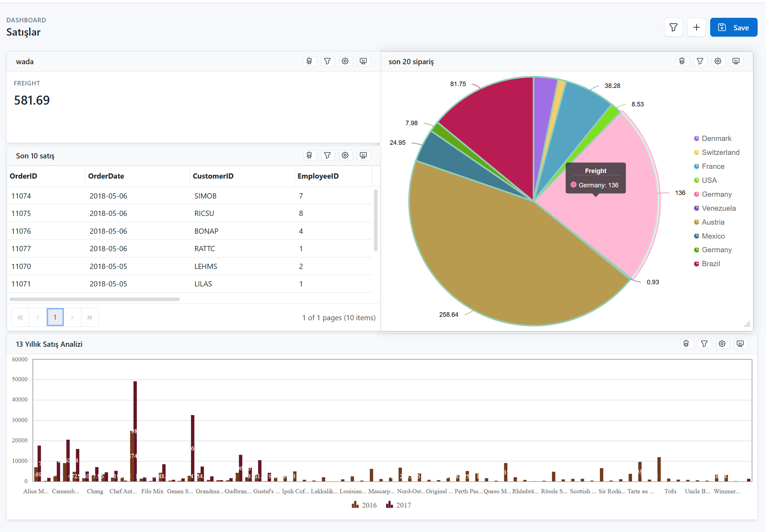Maximize son 20 sipariş using the monitor icon
This screenshot has height=532, width=766.
(736, 61)
